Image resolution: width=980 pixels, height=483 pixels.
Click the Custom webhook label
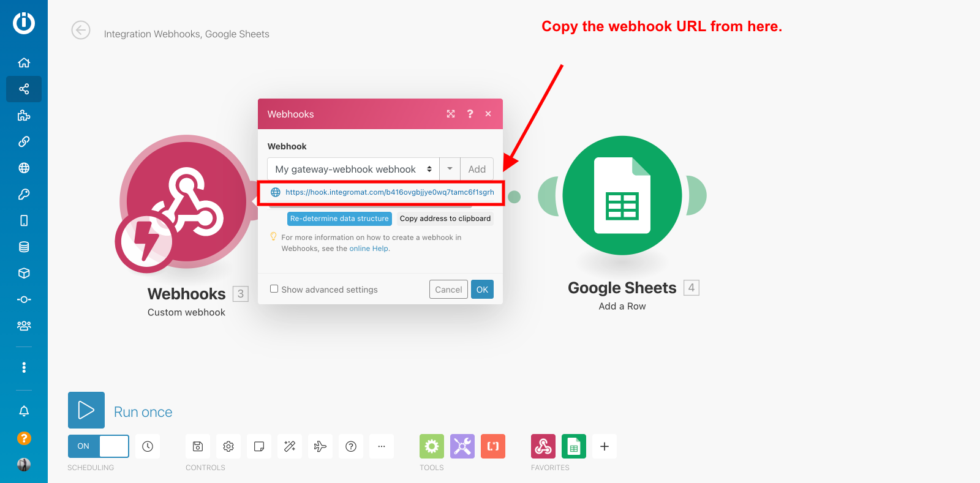pos(186,312)
